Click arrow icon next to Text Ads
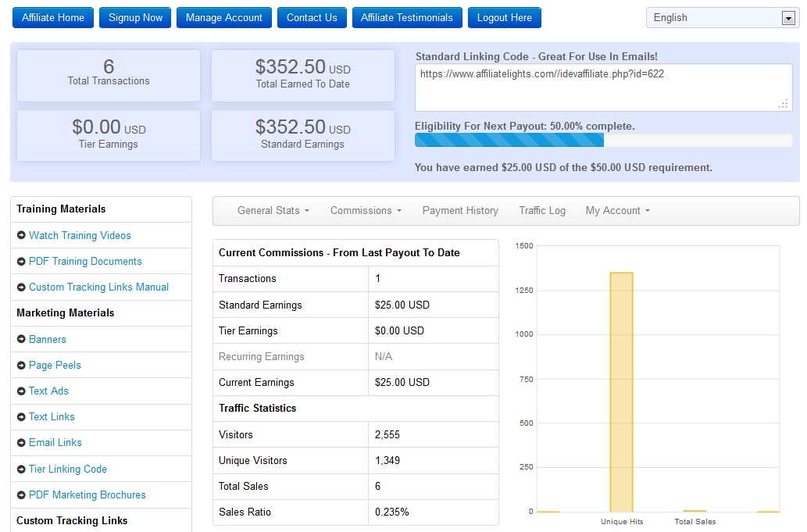 pyautogui.click(x=21, y=391)
